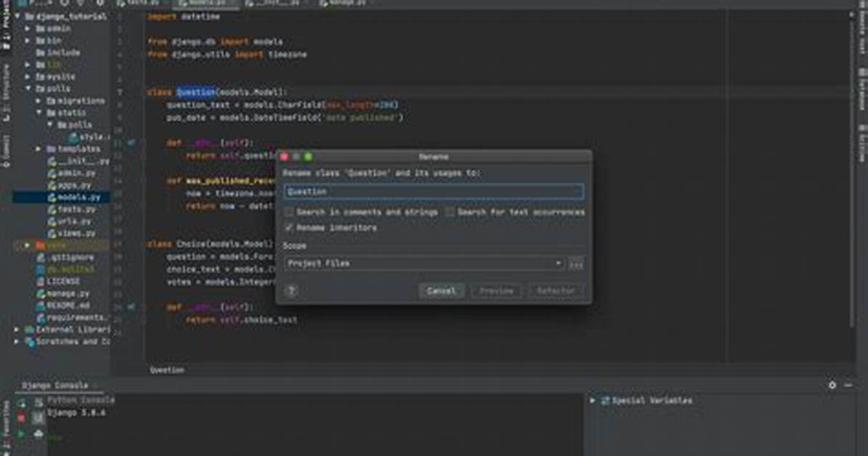Viewport: 868px width, 456px height.
Task: Open admin.py in the polls folder
Action: (71, 173)
